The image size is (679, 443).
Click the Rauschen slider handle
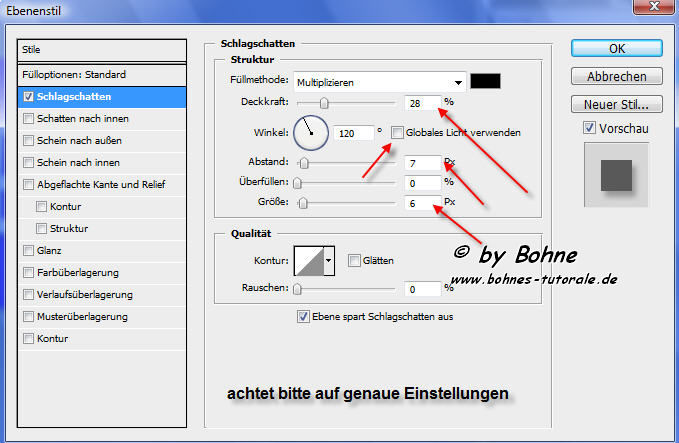tap(297, 289)
